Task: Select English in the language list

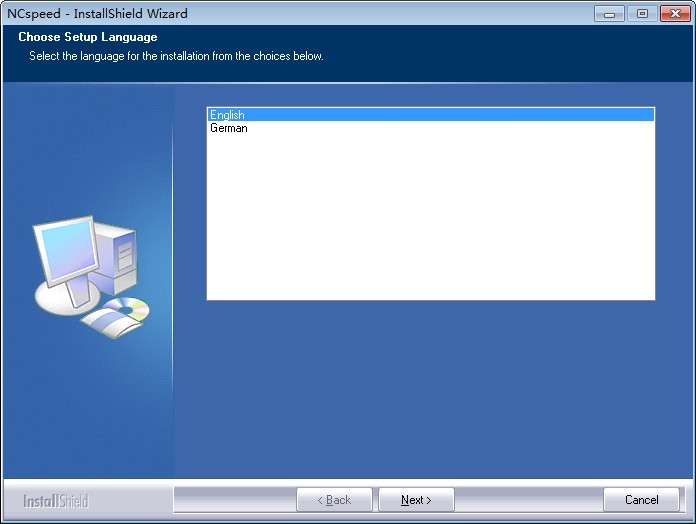Action: [x=431, y=115]
